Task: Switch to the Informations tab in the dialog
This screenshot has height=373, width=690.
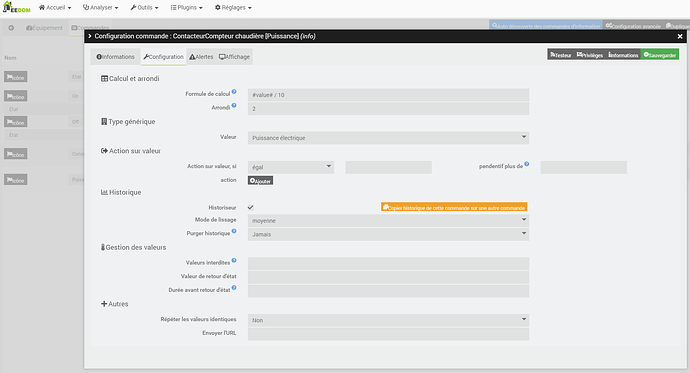Action: [116, 57]
